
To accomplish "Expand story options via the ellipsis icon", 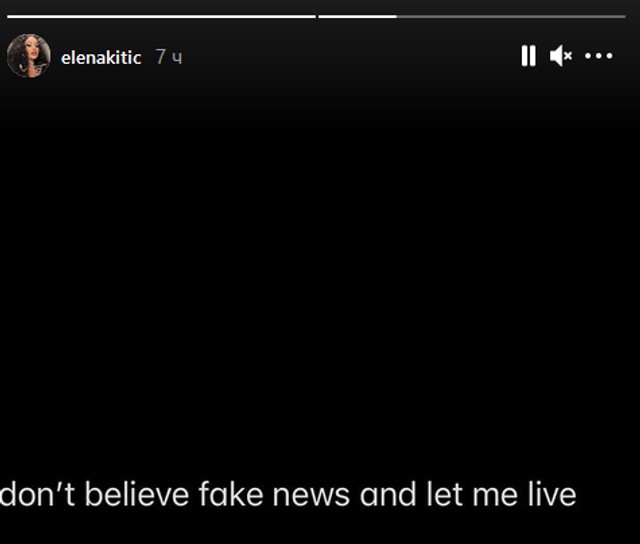I will (599, 56).
